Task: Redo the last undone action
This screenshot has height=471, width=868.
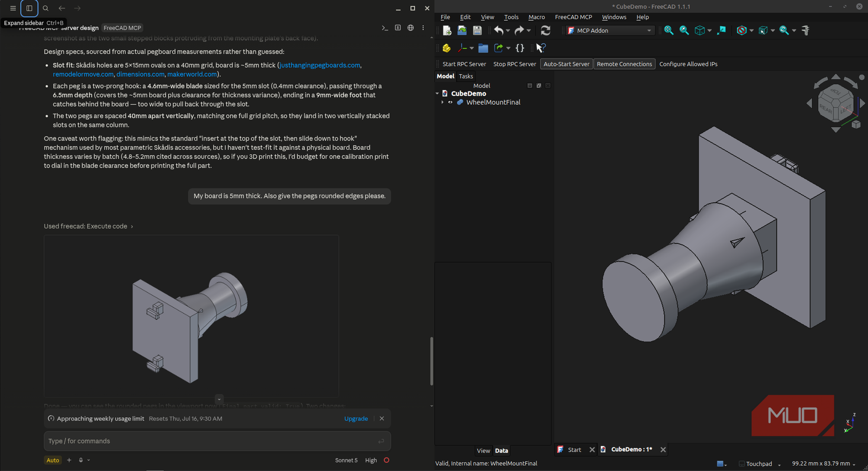Action: pyautogui.click(x=519, y=31)
